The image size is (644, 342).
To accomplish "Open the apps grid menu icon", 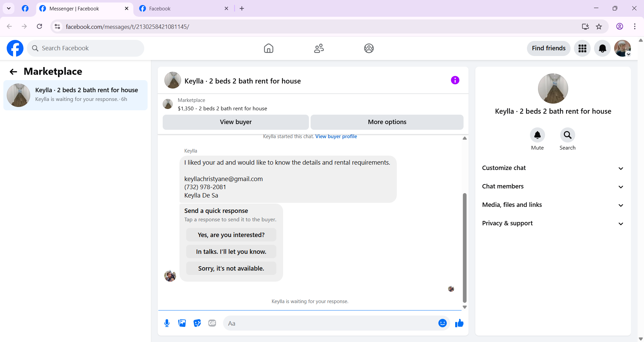I will [582, 48].
